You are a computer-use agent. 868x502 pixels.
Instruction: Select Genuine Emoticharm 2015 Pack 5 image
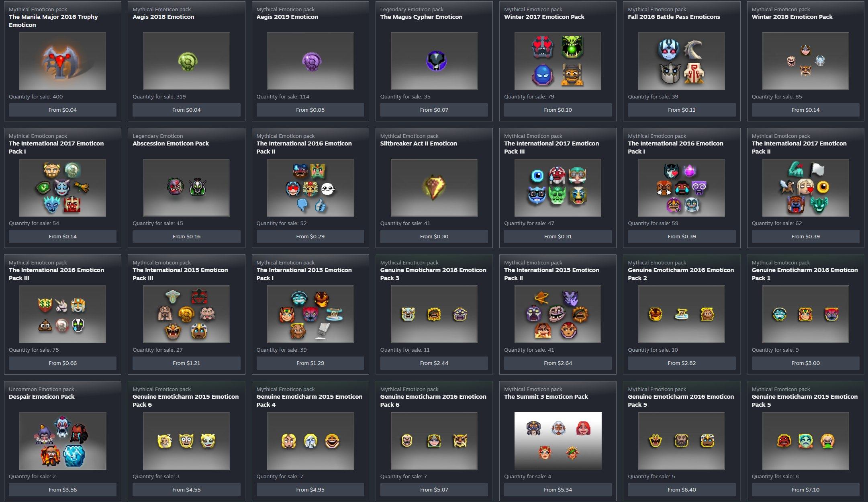pyautogui.click(x=806, y=441)
